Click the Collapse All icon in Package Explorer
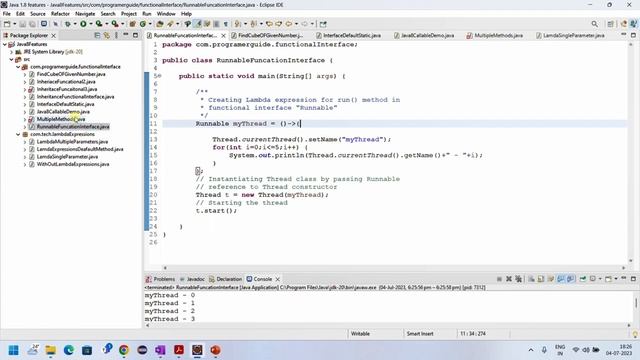The height and width of the screenshot is (360, 640). coord(97,36)
